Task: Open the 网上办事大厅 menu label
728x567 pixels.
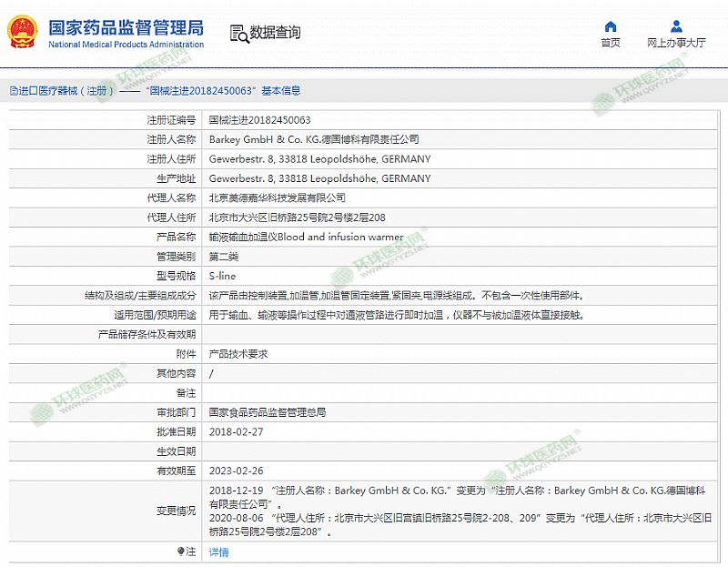Action: tap(676, 43)
